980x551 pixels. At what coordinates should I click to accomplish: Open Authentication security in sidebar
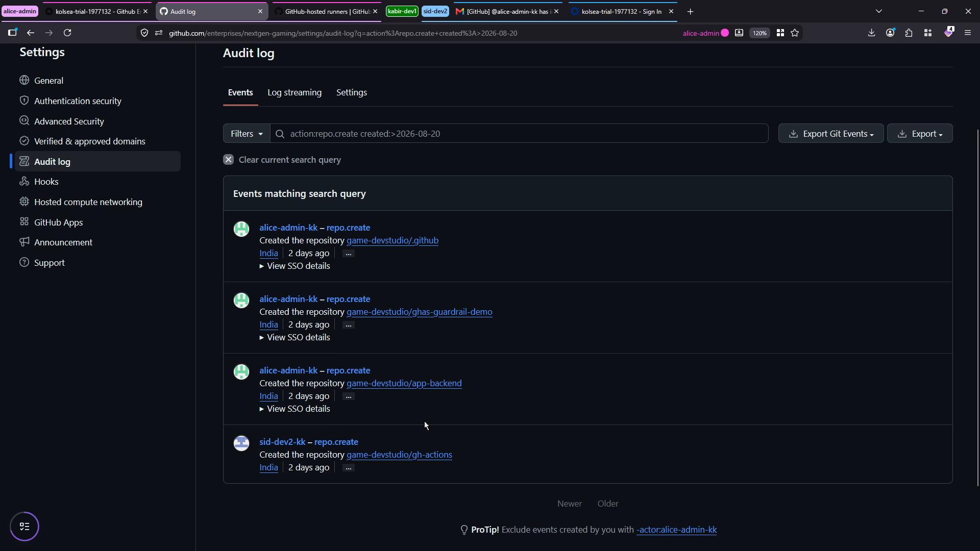tap(78, 101)
